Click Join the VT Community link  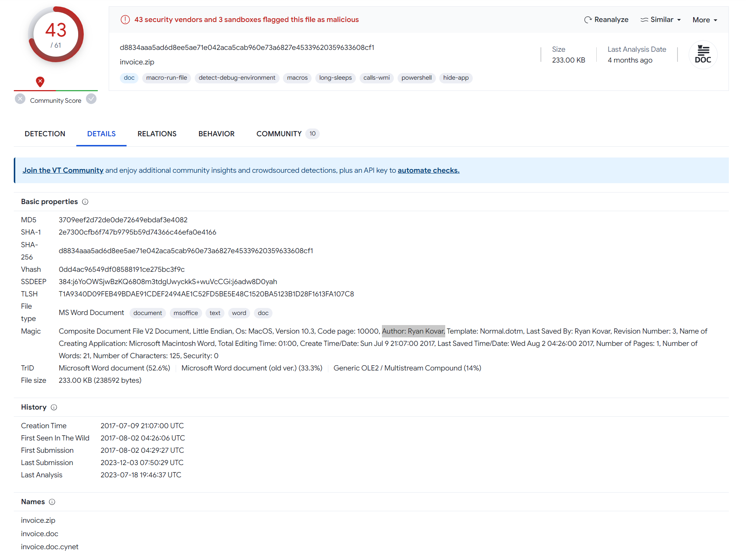63,170
